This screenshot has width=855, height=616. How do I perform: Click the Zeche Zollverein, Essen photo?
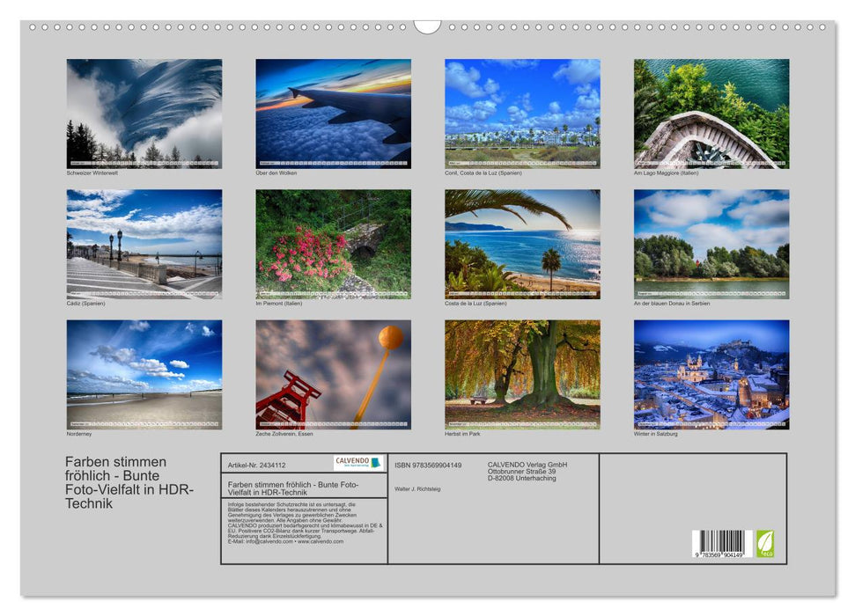coord(333,375)
